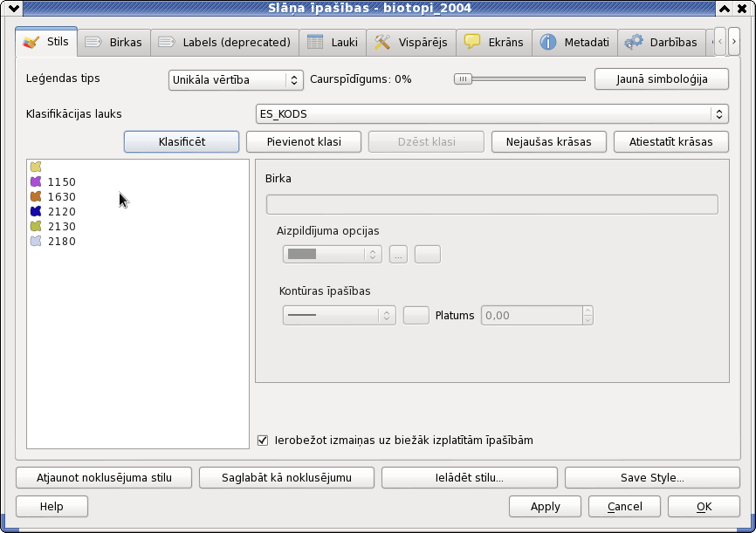Open the Leģendas tips dropdown
Image resolution: width=756 pixels, height=533 pixels.
coord(236,80)
